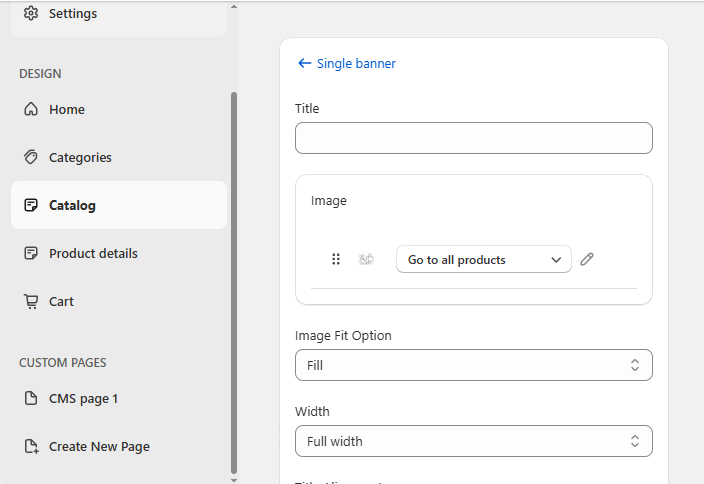Screen dimensions: 704x484
Task: Click the Image card label
Action: (329, 201)
